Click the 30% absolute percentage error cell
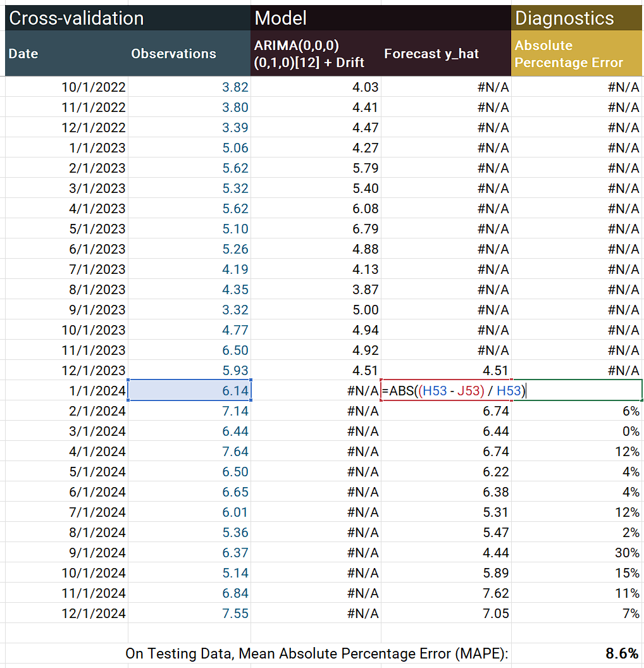This screenshot has height=668, width=644. (576, 552)
